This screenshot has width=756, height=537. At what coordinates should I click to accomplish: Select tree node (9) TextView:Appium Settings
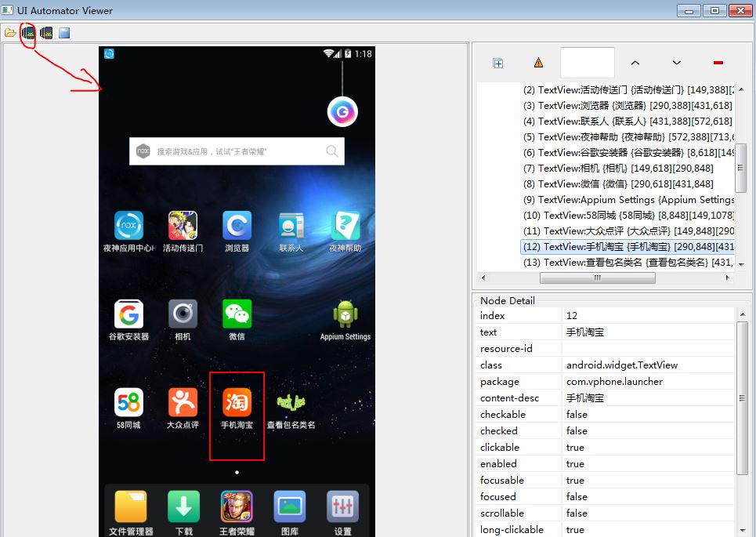[x=628, y=200]
